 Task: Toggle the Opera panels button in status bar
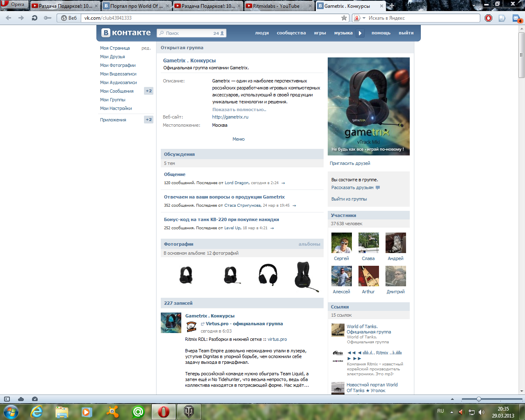coord(7,399)
